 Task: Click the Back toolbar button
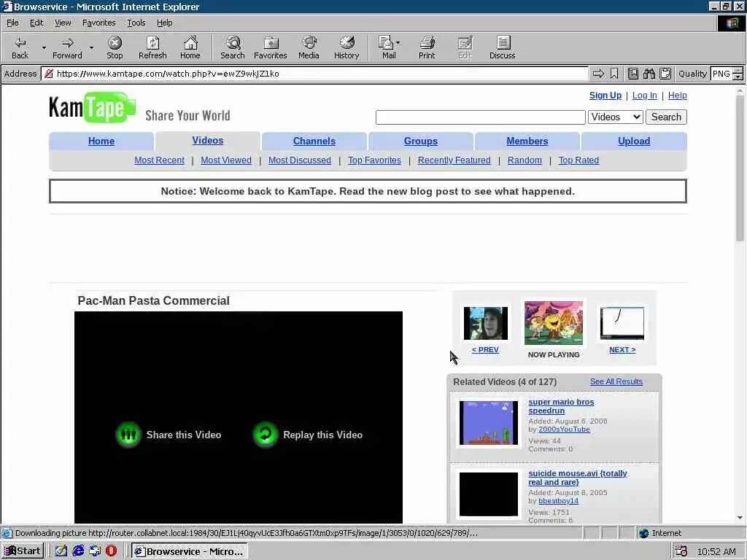(x=20, y=47)
